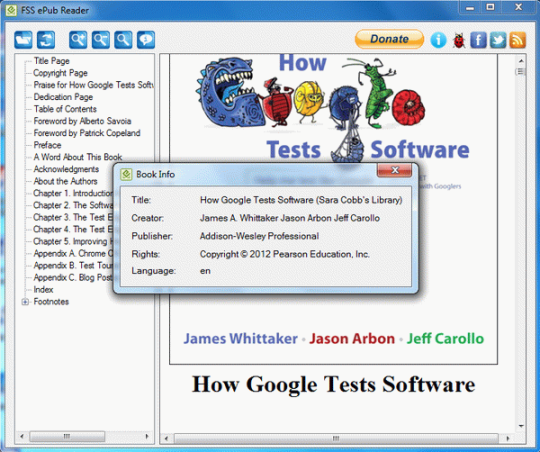This screenshot has width=540, height=452.
Task: Click the FSS ePub Reader title bar icon
Action: pyautogui.click(x=11, y=10)
